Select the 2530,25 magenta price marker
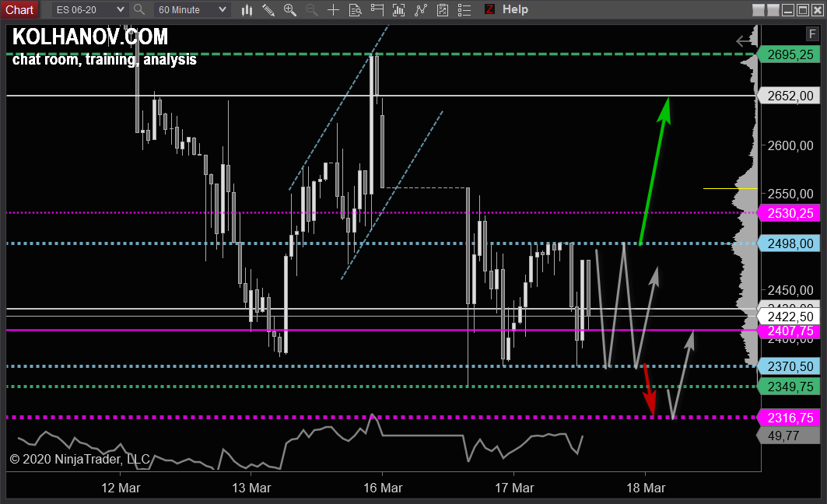This screenshot has width=827, height=504. point(789,212)
